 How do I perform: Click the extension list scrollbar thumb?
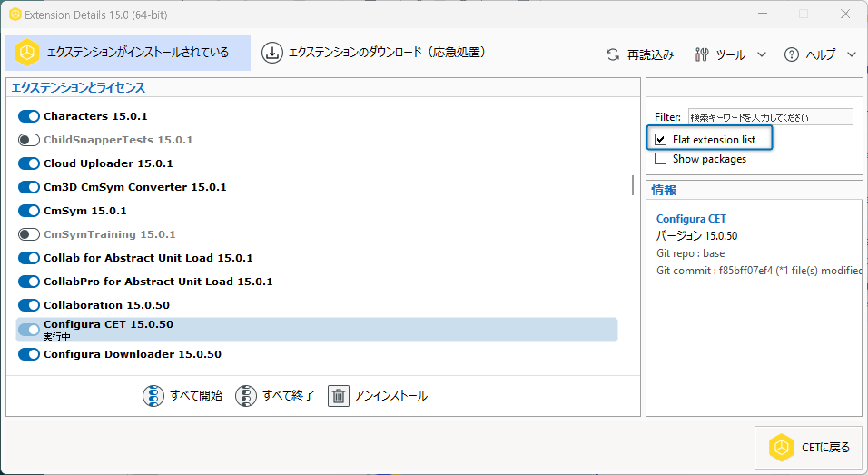tap(633, 185)
